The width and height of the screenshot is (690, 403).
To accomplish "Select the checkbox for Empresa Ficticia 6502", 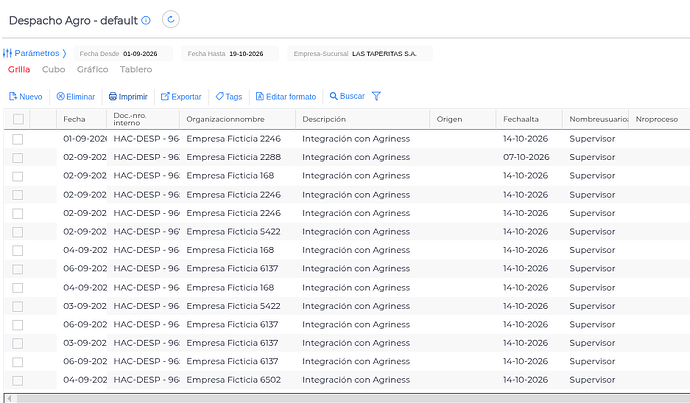I will pyautogui.click(x=18, y=380).
